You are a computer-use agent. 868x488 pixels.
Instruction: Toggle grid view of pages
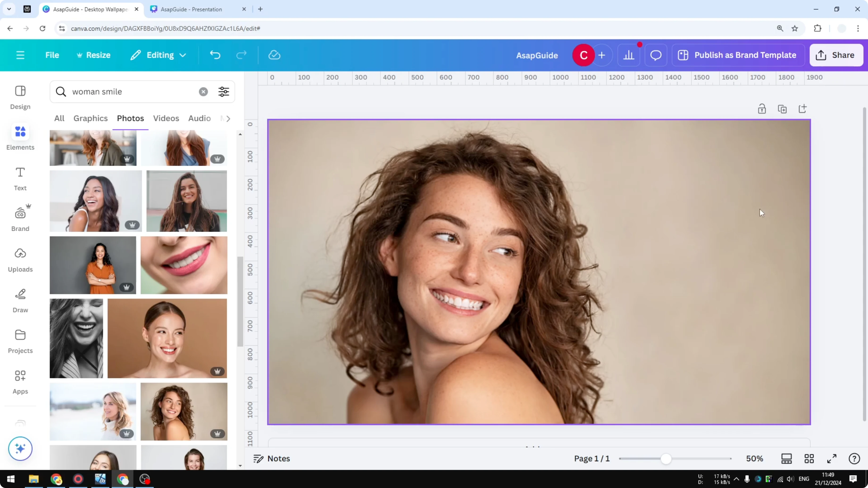[809, 458]
